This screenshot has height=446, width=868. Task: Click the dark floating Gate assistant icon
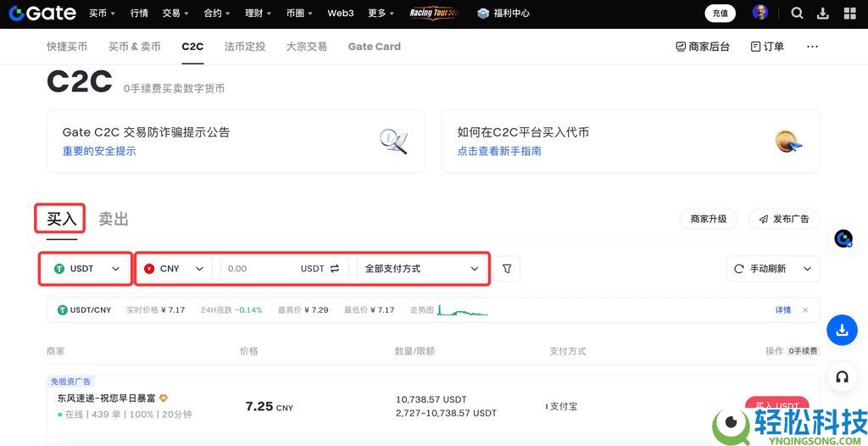pyautogui.click(x=843, y=238)
